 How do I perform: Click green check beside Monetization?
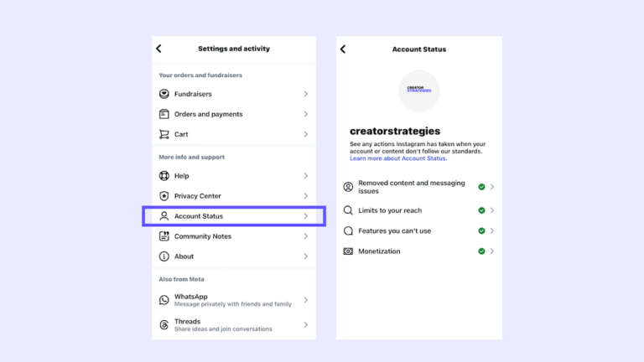tap(481, 251)
